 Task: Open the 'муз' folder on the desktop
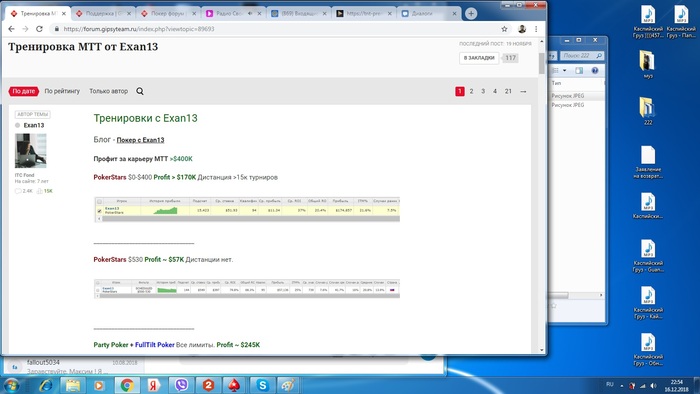click(x=648, y=65)
